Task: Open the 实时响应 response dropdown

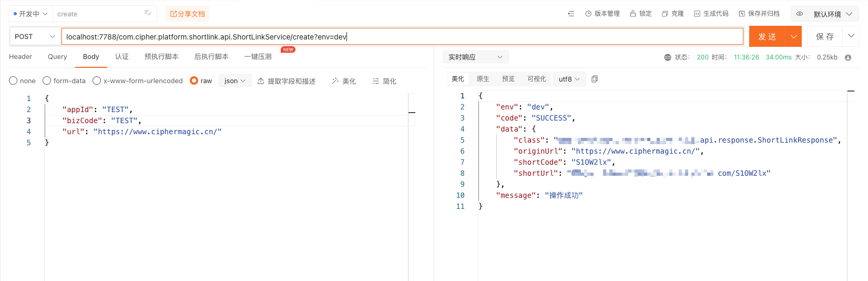Action: click(475, 57)
